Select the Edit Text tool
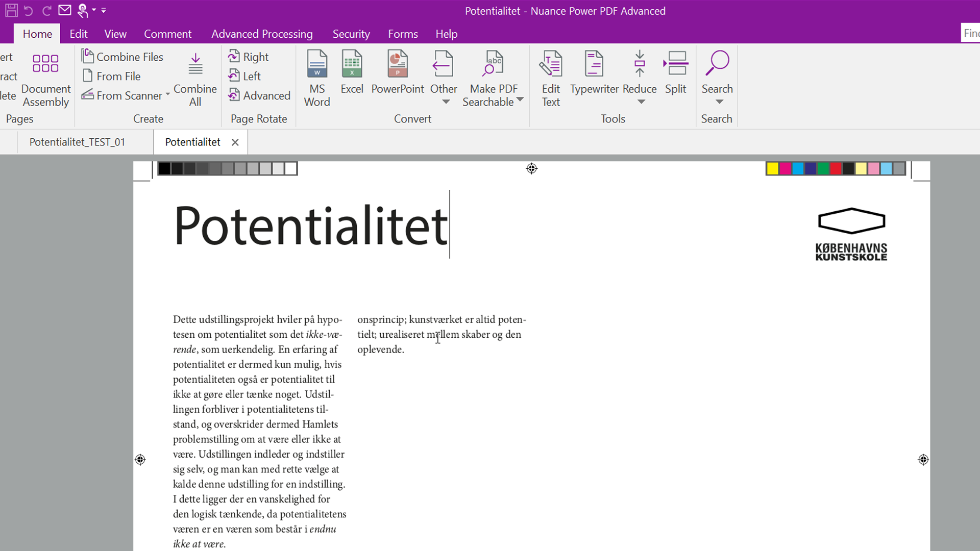980x551 pixels. click(x=551, y=79)
